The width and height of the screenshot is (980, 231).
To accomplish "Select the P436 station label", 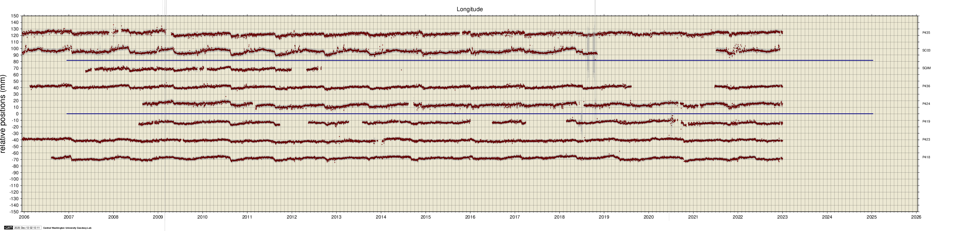I will pos(926,87).
